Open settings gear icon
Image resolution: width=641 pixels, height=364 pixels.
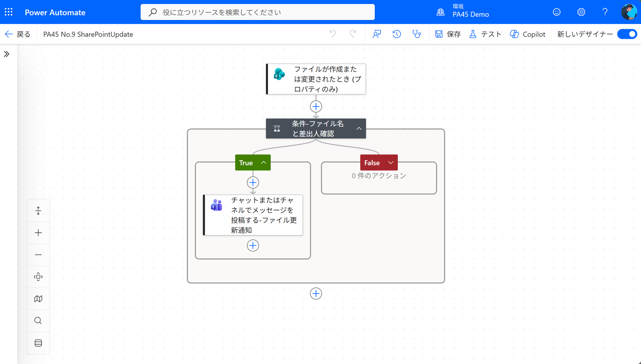coord(581,12)
